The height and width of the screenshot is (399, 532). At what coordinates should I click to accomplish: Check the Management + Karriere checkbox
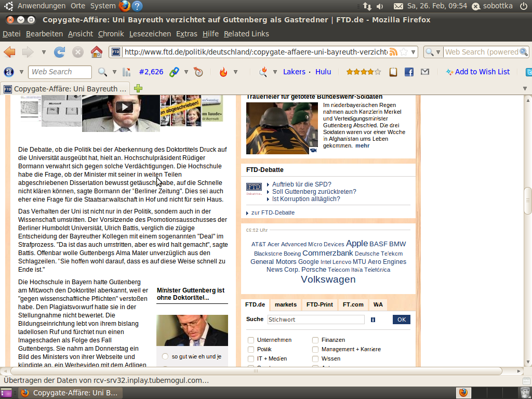[315, 350]
